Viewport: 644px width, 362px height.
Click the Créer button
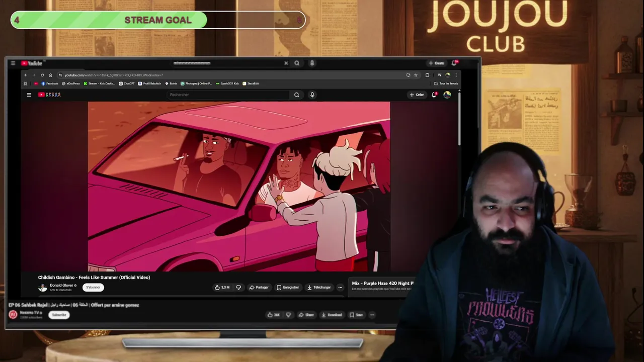tap(417, 95)
